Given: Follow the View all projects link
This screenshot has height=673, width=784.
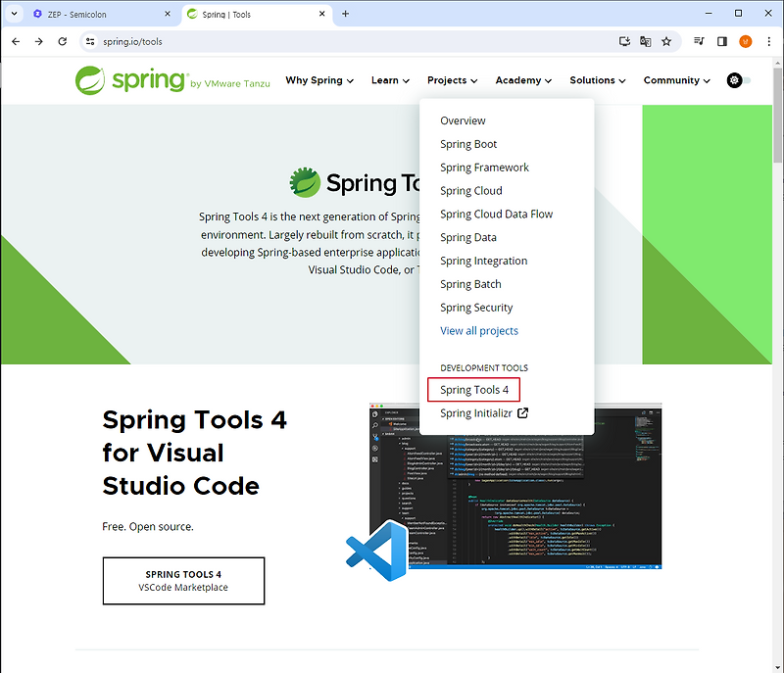Looking at the screenshot, I should click(479, 331).
